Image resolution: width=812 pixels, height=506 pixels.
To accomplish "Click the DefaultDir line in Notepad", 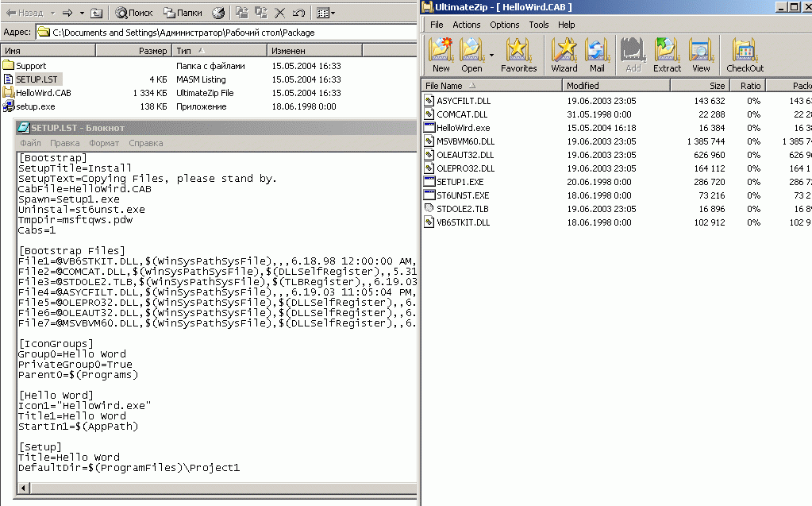I will tap(129, 468).
